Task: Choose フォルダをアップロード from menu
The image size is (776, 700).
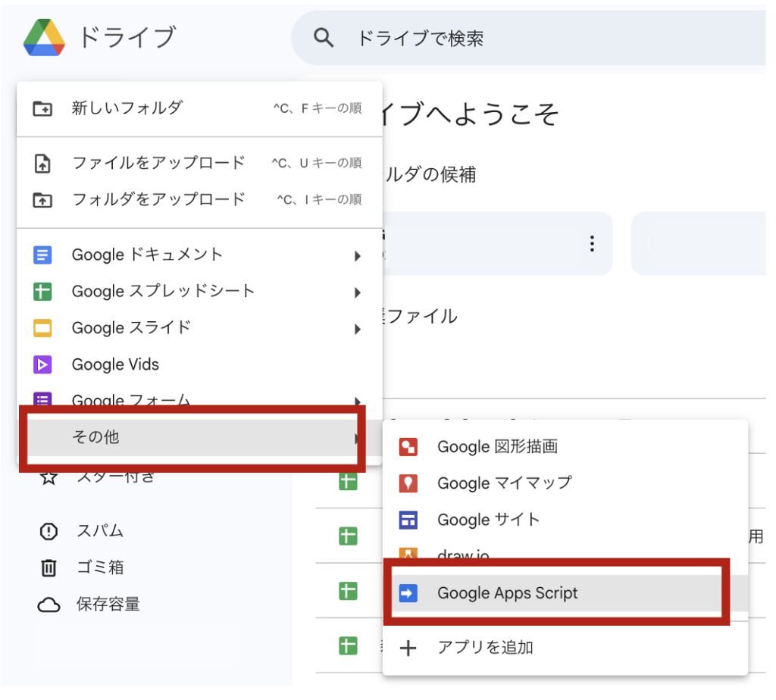Action: point(199,199)
